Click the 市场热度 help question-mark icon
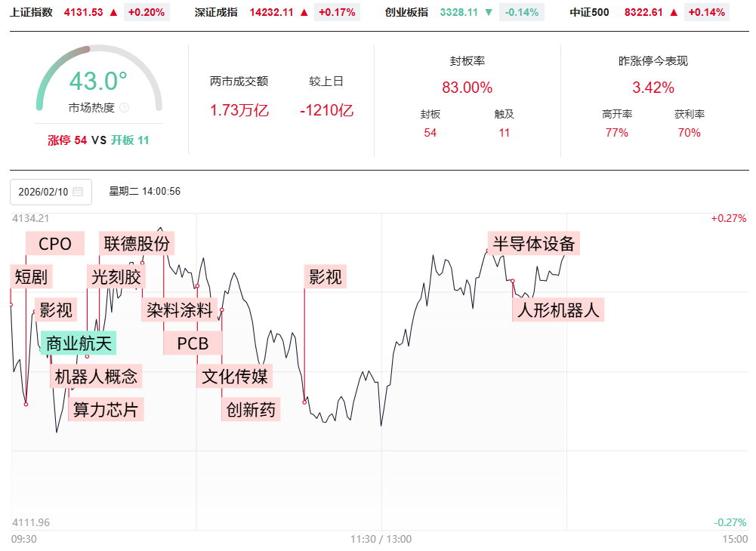 [125, 108]
